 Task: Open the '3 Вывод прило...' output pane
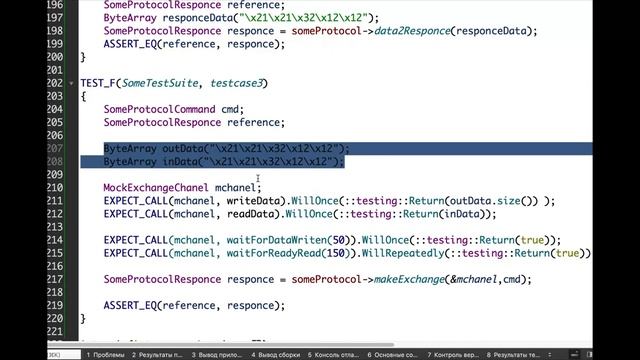point(217,355)
